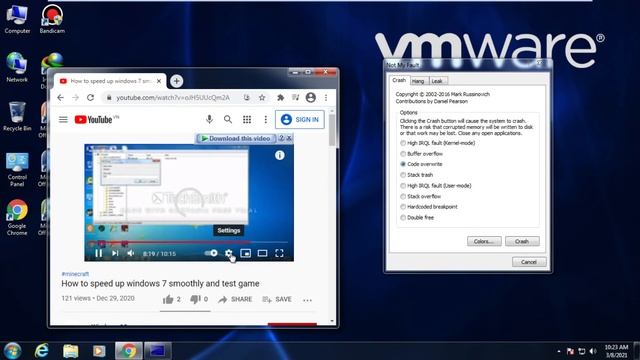Open YouTube search
Screen dimensions: 640x360
pos(228,119)
